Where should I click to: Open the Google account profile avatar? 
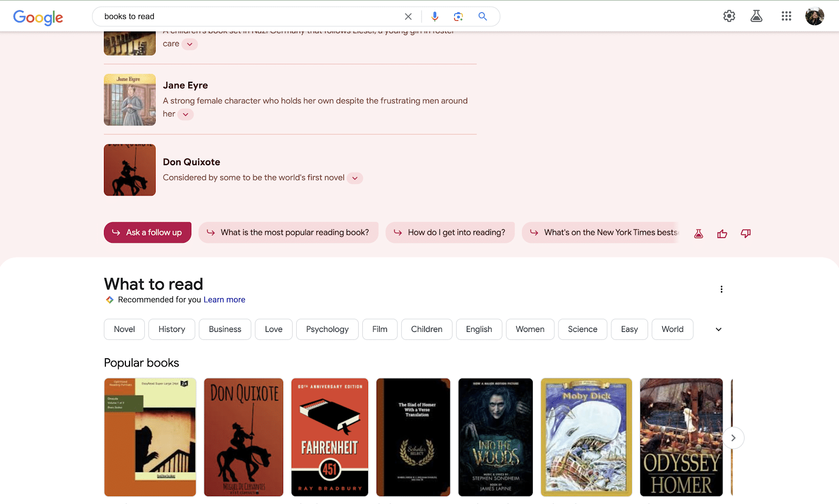814,16
